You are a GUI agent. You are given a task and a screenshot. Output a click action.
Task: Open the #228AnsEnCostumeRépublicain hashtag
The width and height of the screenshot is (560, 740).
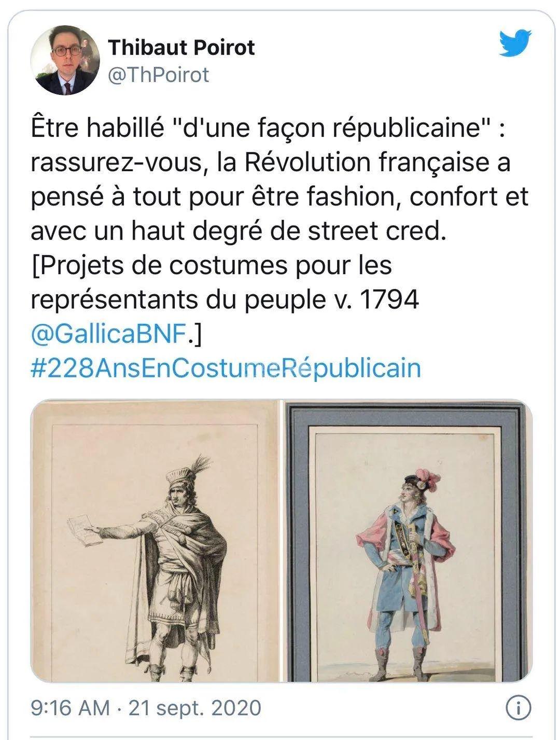point(226,368)
